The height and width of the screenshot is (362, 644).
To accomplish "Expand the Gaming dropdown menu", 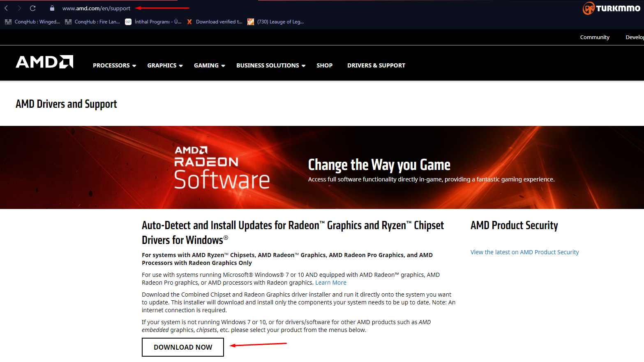I will [209, 65].
